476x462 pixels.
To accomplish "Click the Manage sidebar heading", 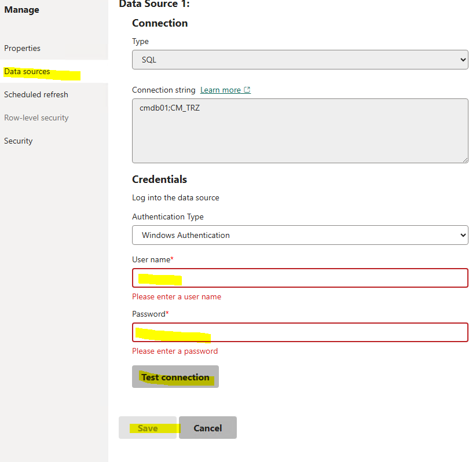I will [21, 10].
